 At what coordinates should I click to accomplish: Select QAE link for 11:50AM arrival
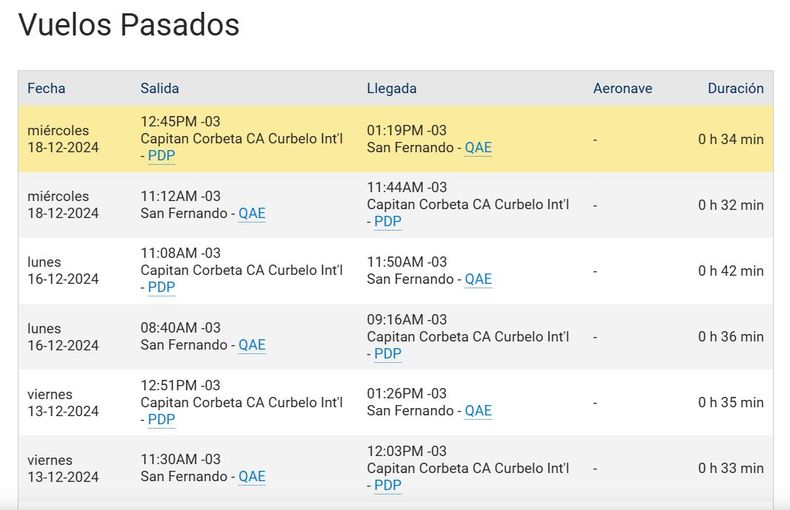point(478,280)
